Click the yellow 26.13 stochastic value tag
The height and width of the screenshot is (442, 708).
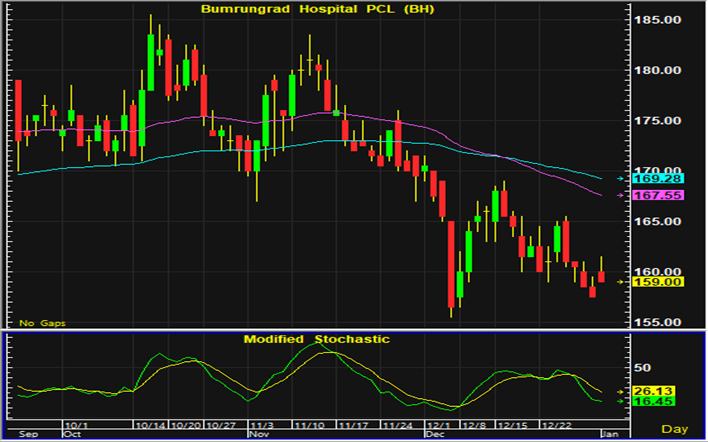click(654, 390)
